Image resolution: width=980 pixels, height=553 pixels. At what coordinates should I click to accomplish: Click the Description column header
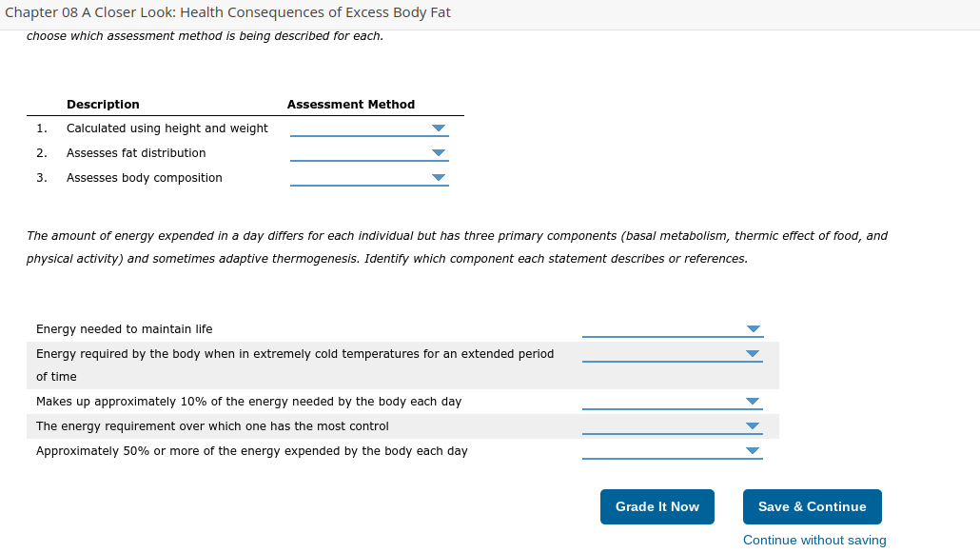pos(103,105)
